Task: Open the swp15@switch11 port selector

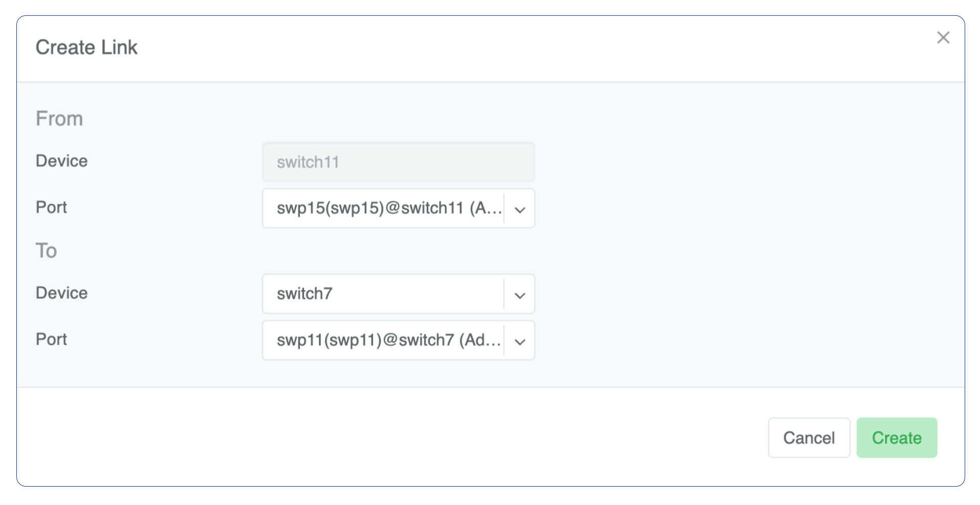Action: 383,208
